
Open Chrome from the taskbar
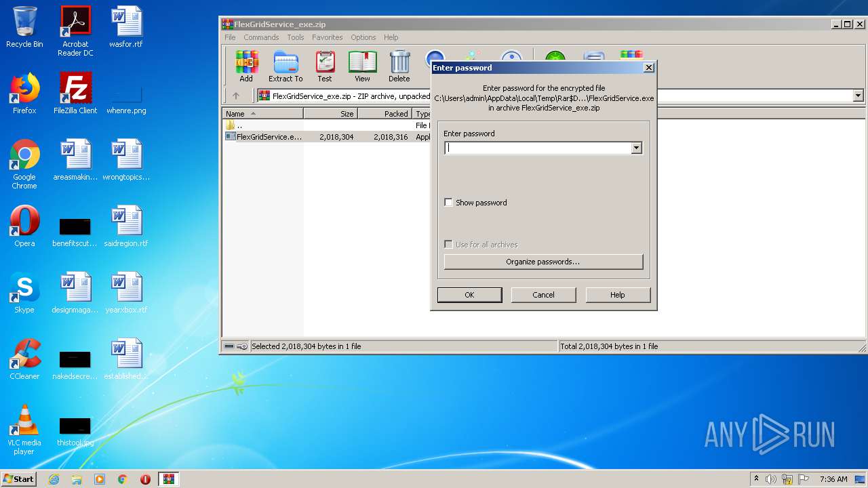tap(122, 479)
